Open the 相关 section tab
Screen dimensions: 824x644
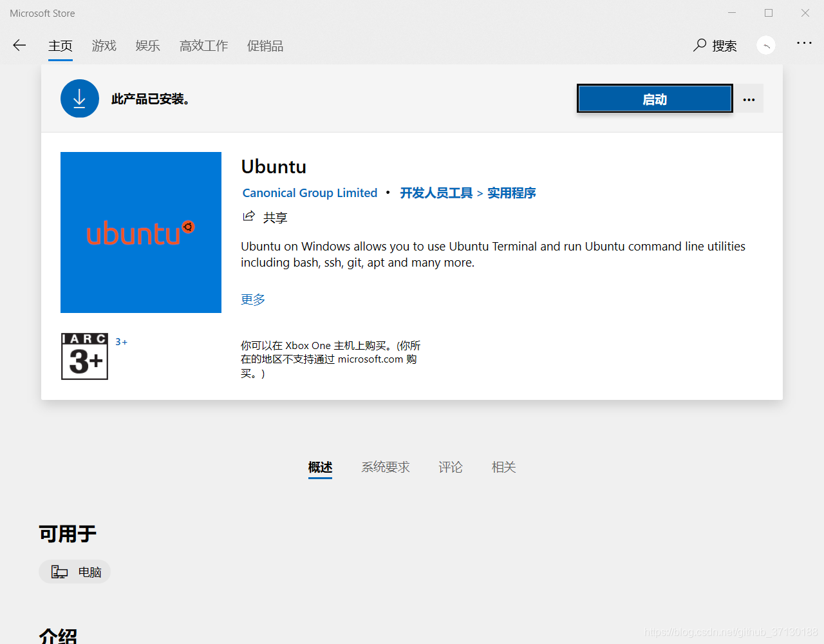pyautogui.click(x=504, y=467)
